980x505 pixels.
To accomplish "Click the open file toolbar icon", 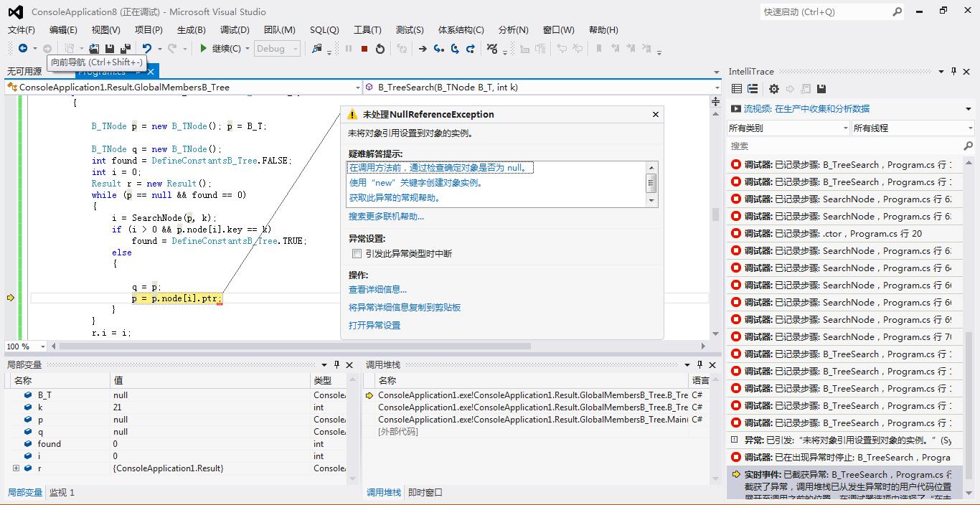I will point(94,48).
